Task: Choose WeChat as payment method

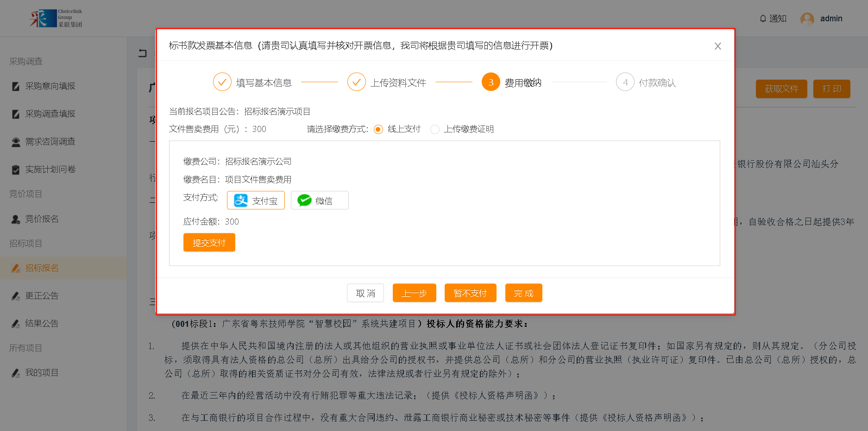Action: pos(319,200)
